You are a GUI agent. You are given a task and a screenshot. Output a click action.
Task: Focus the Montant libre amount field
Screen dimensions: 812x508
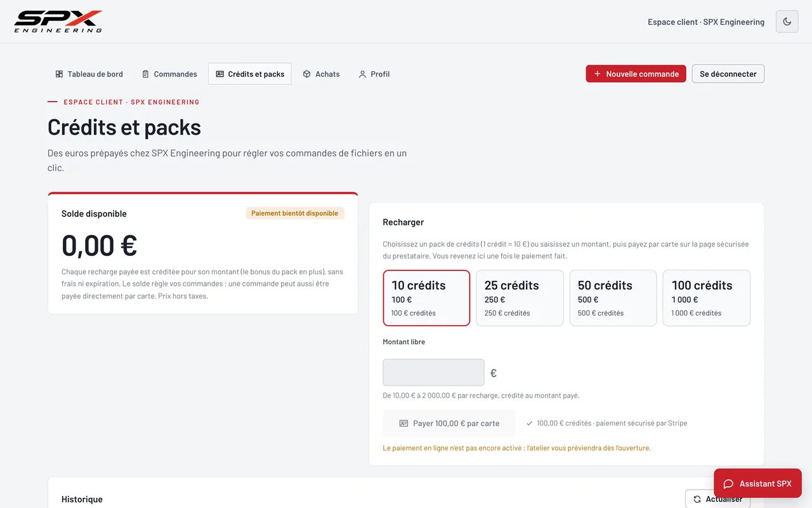click(x=433, y=373)
